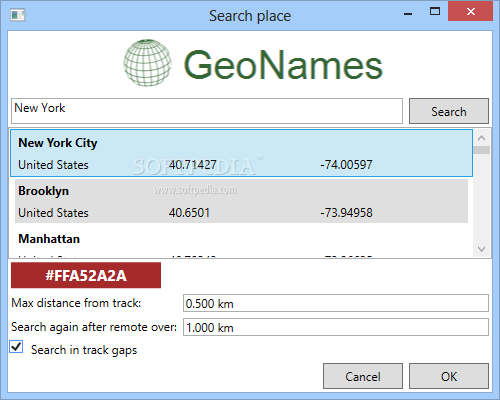Click United States under Brooklyn
This screenshot has height=400, width=500.
[53, 213]
